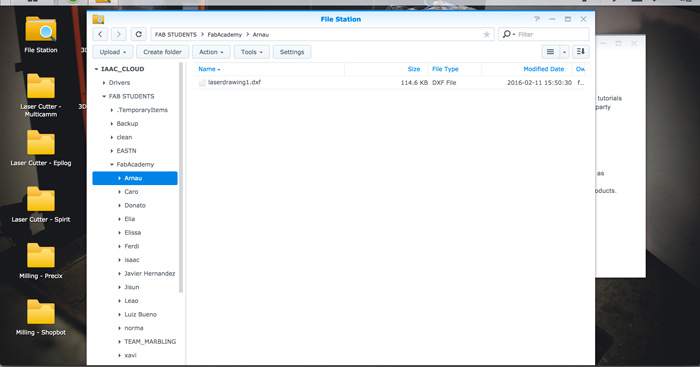Select the xavi folder in tree
This screenshot has height=367, width=700.
130,355
